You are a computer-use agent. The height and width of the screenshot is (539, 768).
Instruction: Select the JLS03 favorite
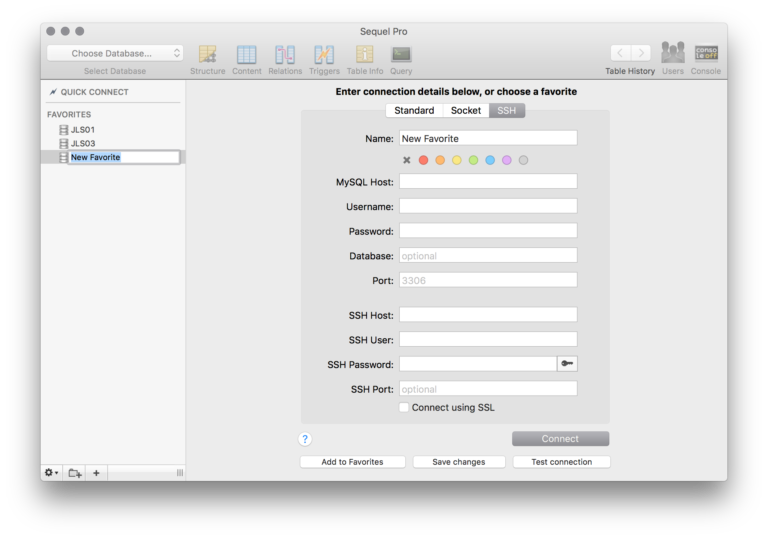[77, 144]
